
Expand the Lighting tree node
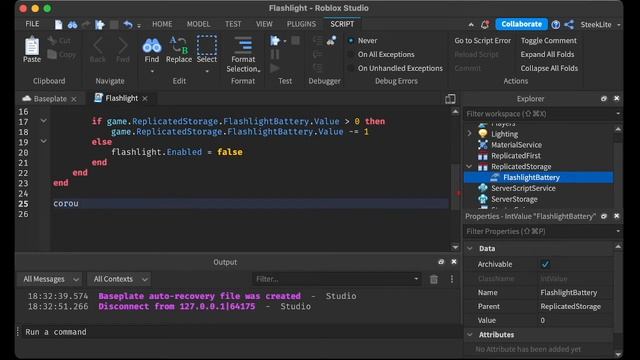coord(469,133)
